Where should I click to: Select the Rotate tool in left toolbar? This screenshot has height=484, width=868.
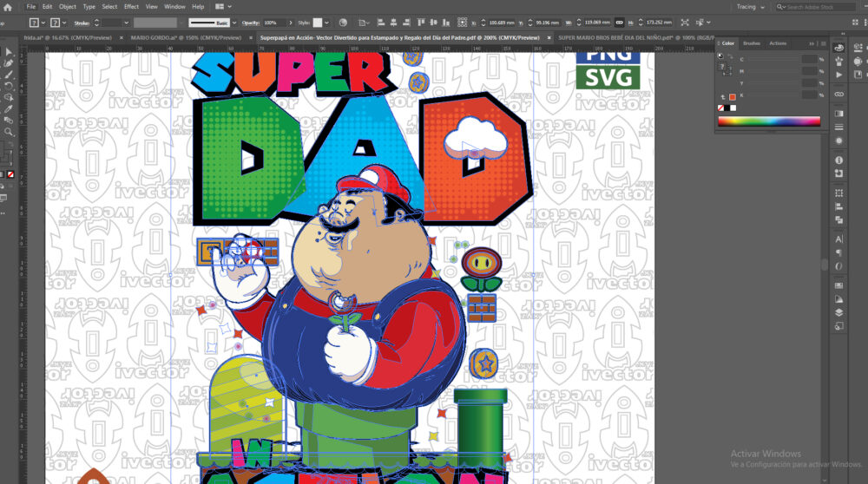click(9, 86)
